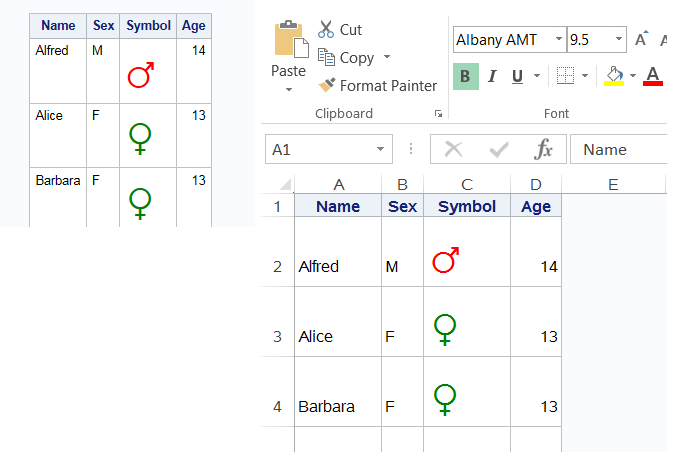This screenshot has height=452, width=699.
Task: Toggle Bold formatting off
Action: pyautogui.click(x=466, y=76)
